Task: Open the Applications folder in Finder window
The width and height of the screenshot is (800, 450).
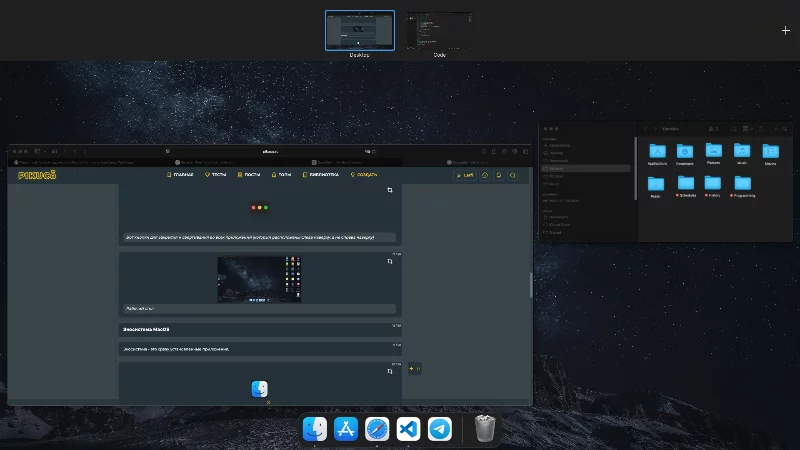Action: pyautogui.click(x=657, y=154)
